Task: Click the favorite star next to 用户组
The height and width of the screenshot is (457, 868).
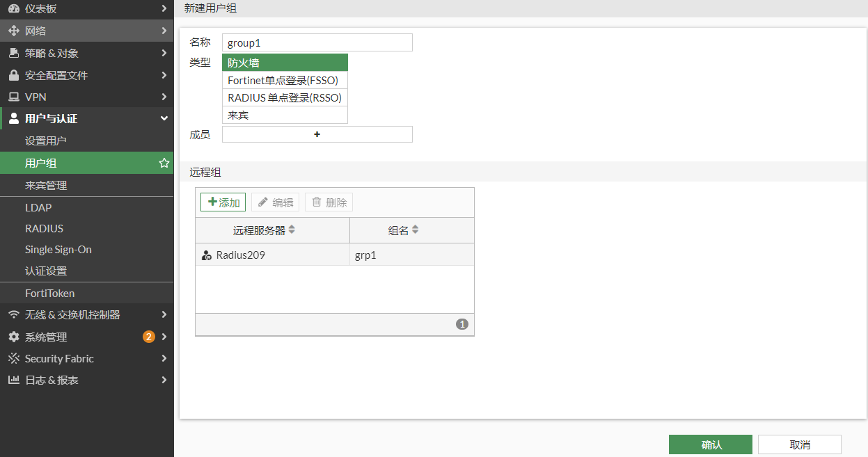Action: [x=164, y=163]
